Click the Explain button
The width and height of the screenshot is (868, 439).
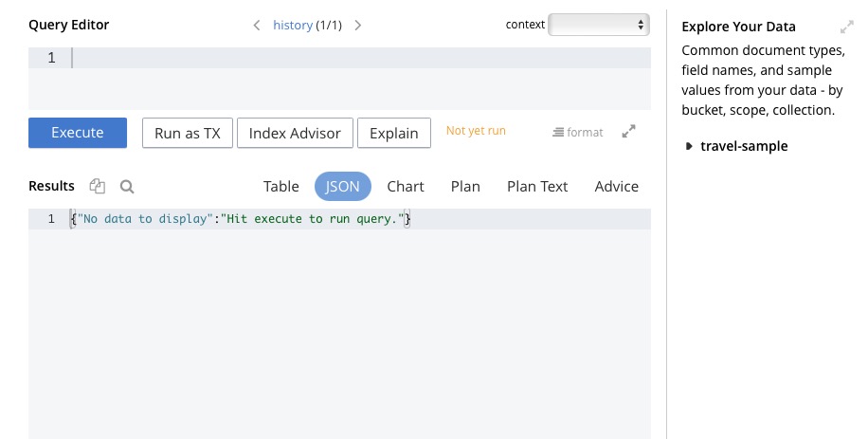point(393,133)
